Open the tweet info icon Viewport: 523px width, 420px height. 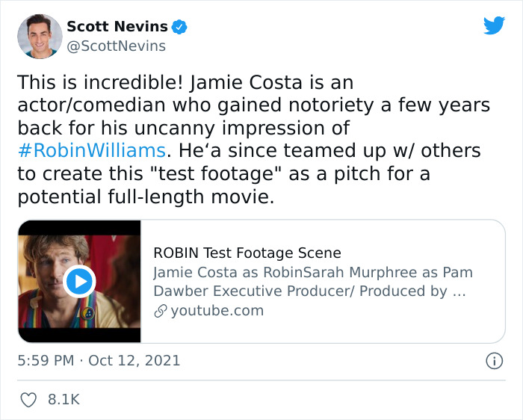pyautogui.click(x=493, y=360)
